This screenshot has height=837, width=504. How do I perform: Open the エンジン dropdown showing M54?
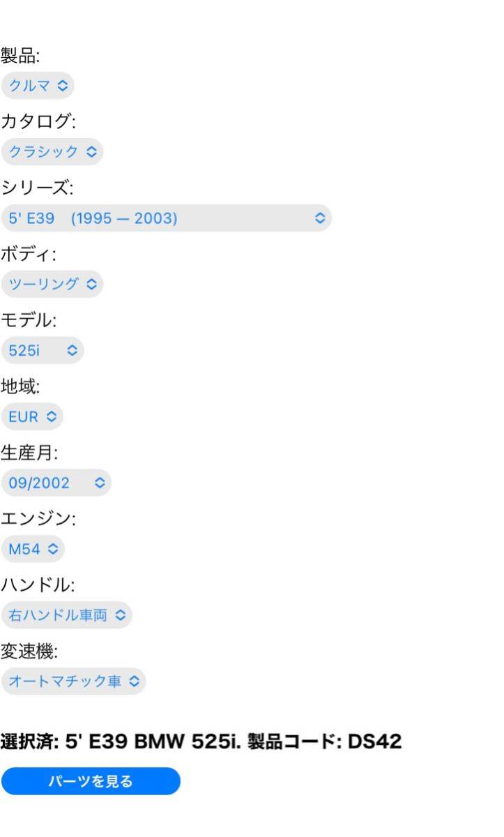click(x=33, y=549)
